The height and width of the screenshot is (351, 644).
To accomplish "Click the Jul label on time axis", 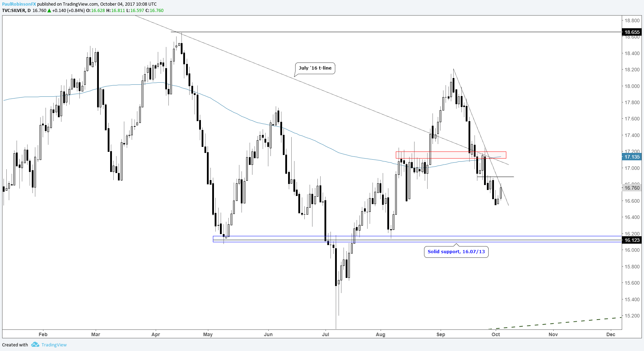I will (326, 334).
